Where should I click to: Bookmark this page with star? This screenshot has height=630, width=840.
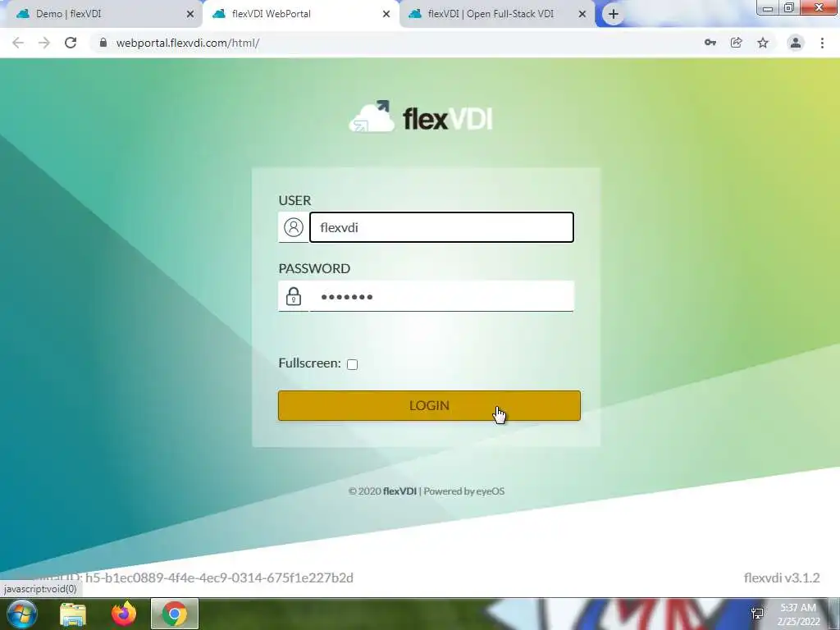pos(763,43)
